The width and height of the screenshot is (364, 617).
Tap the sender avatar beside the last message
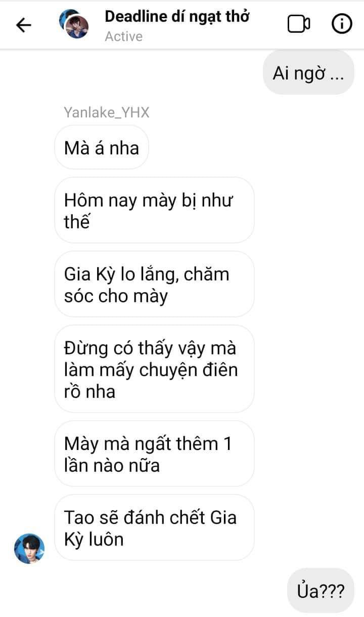tap(29, 548)
